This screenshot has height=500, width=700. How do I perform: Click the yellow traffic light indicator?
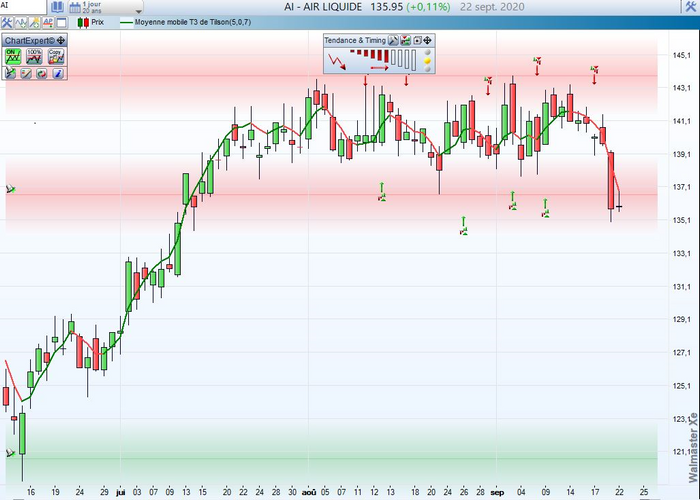[x=427, y=61]
